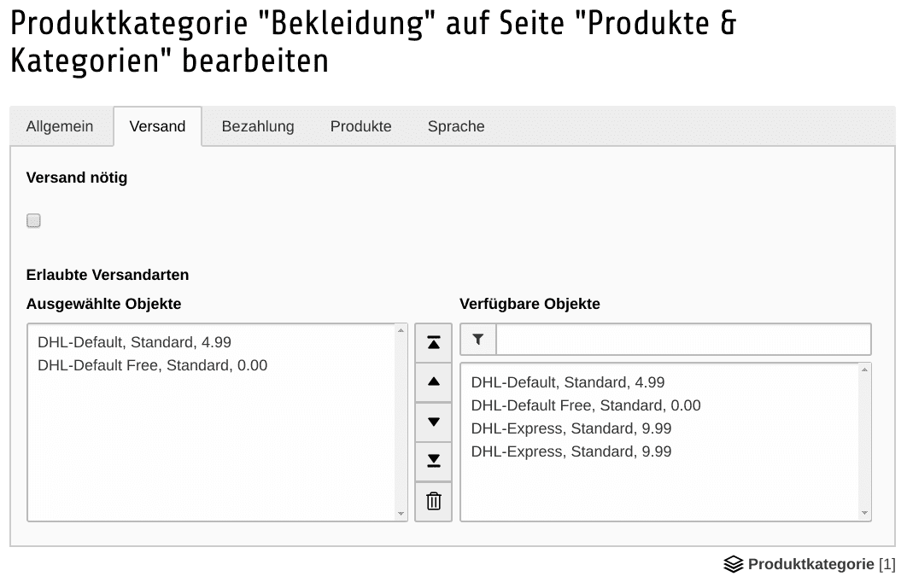Toggle the "Versand nötig" checkbox
The width and height of the screenshot is (907, 588).
[34, 221]
